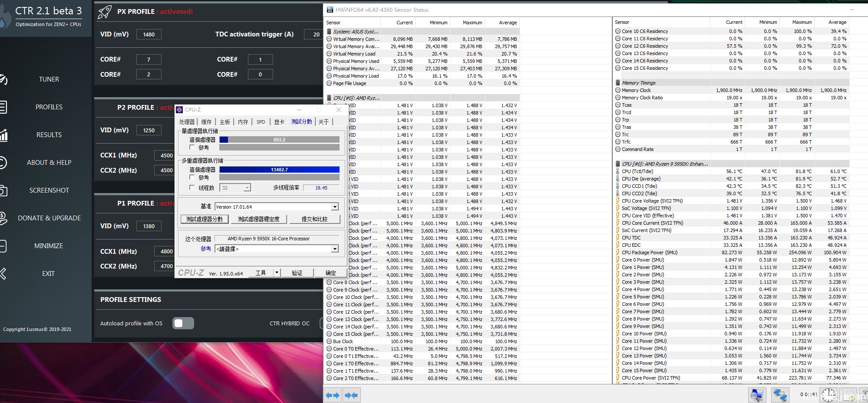Switch to the 内存 tab in CPU-Z
The image size is (868, 403).
tap(243, 122)
